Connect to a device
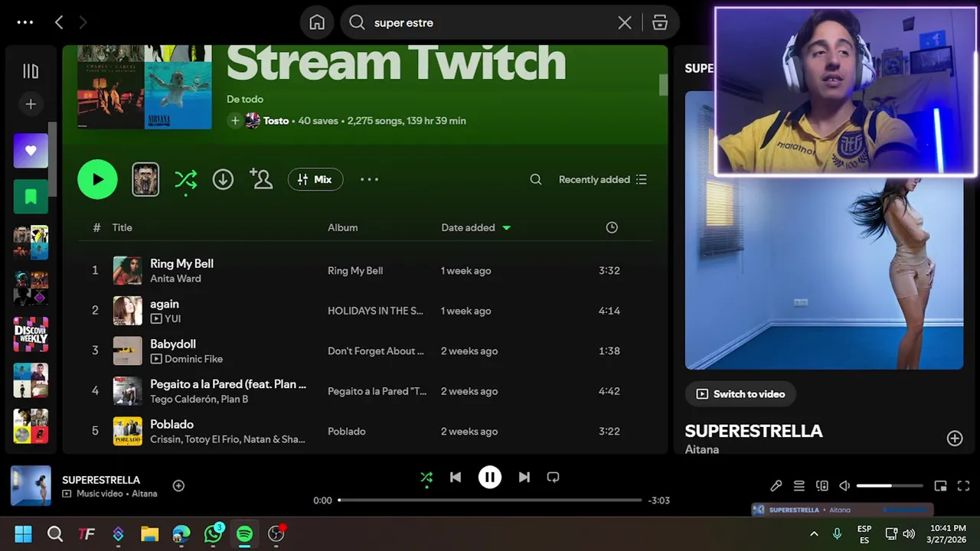The height and width of the screenshot is (551, 980). click(822, 486)
